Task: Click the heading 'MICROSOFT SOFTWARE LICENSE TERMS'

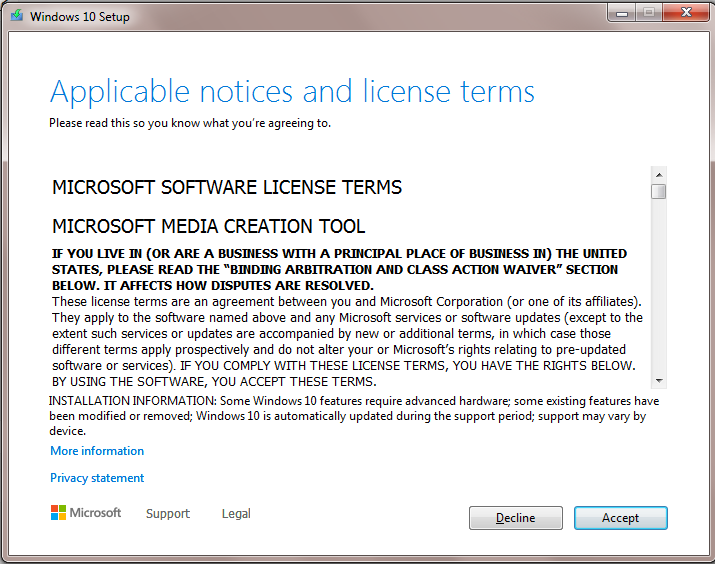Action: [x=227, y=187]
